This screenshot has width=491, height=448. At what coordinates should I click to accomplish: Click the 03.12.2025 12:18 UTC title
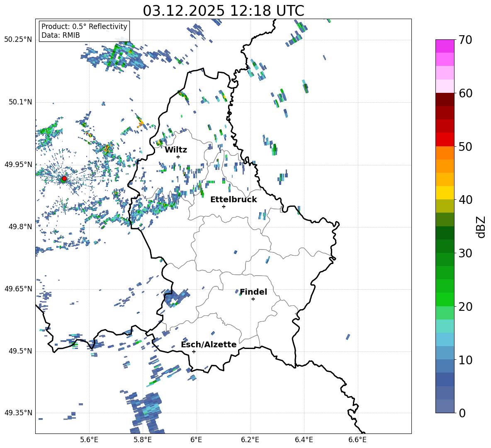(223, 11)
